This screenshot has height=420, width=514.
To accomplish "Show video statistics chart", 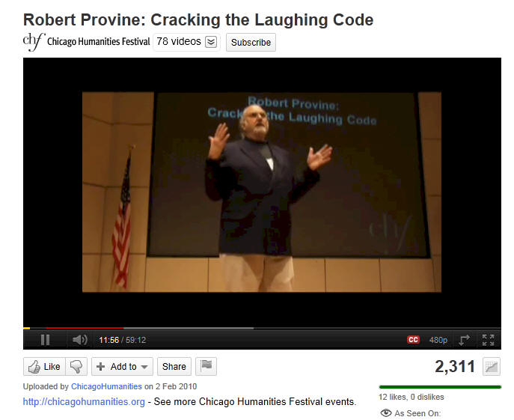I will pos(492,367).
